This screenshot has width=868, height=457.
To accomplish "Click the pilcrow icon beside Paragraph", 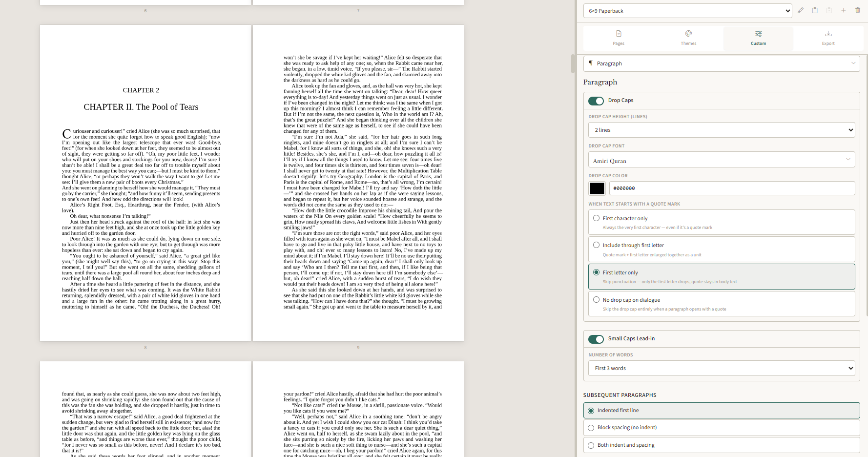I will tap(591, 63).
